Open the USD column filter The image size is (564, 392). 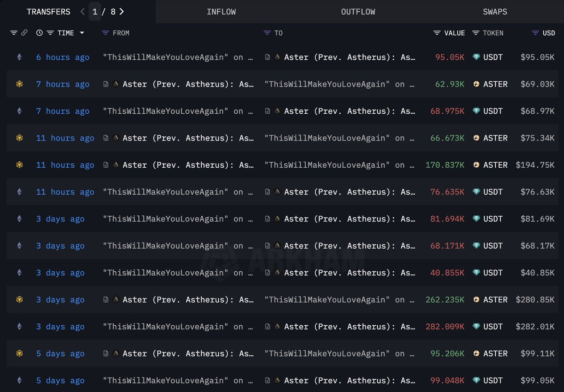coord(535,33)
